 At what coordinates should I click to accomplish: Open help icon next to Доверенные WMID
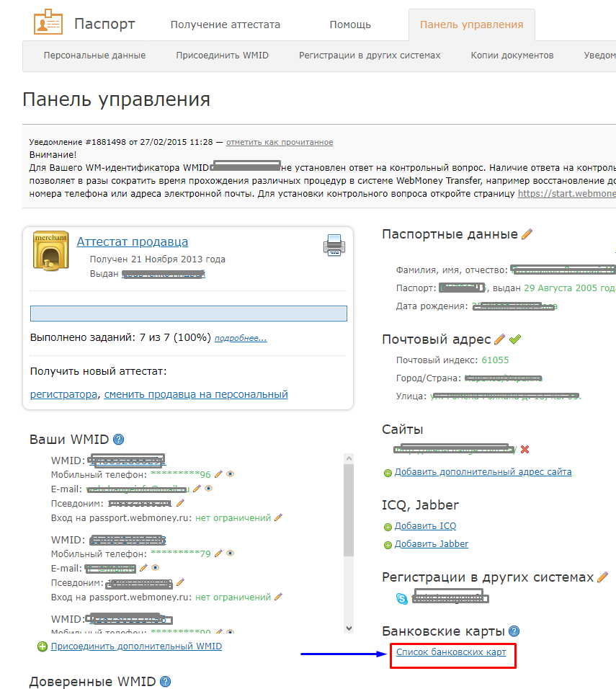(165, 682)
